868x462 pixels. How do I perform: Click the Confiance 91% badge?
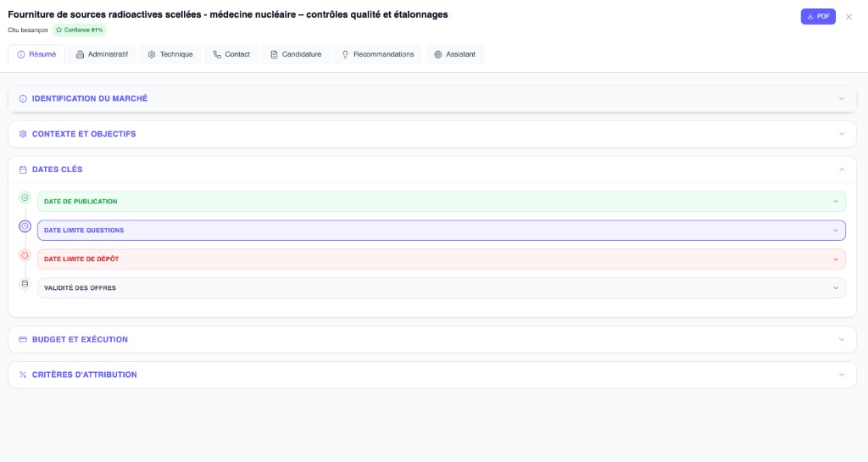pyautogui.click(x=80, y=30)
